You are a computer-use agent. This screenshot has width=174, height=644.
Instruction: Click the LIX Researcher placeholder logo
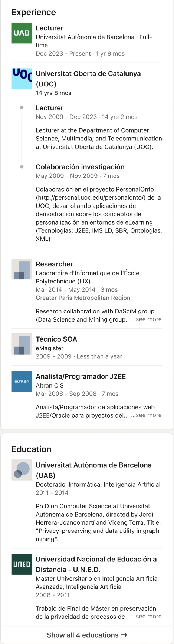[x=22, y=269]
